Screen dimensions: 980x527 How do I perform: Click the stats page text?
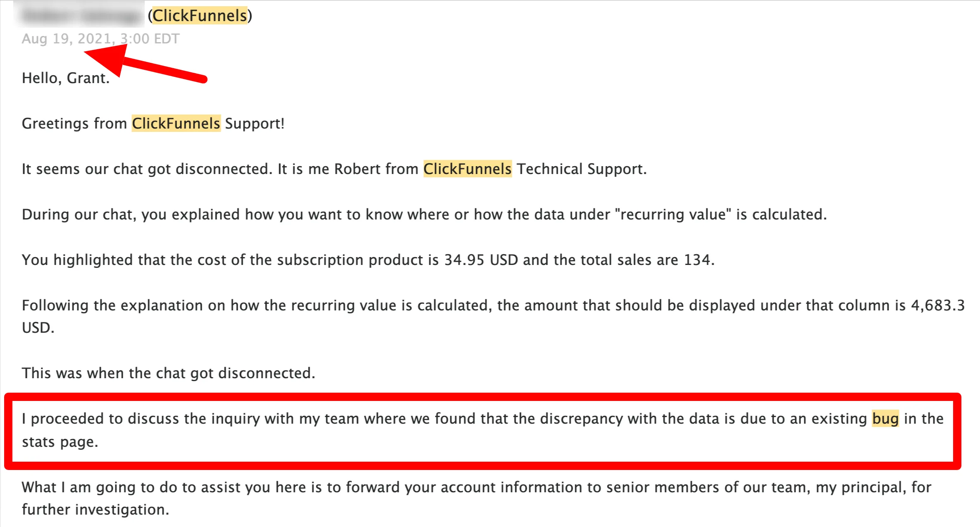(60, 442)
